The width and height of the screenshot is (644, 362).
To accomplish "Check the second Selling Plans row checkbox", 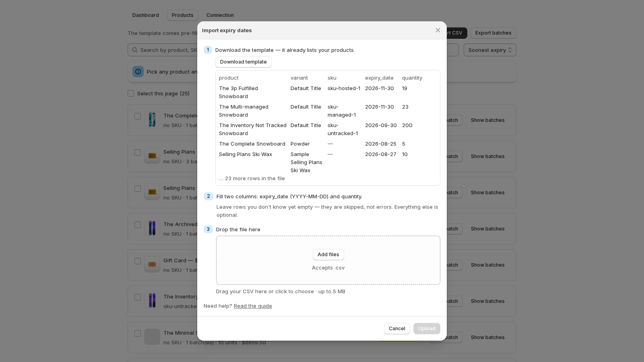I will pos(138,189).
